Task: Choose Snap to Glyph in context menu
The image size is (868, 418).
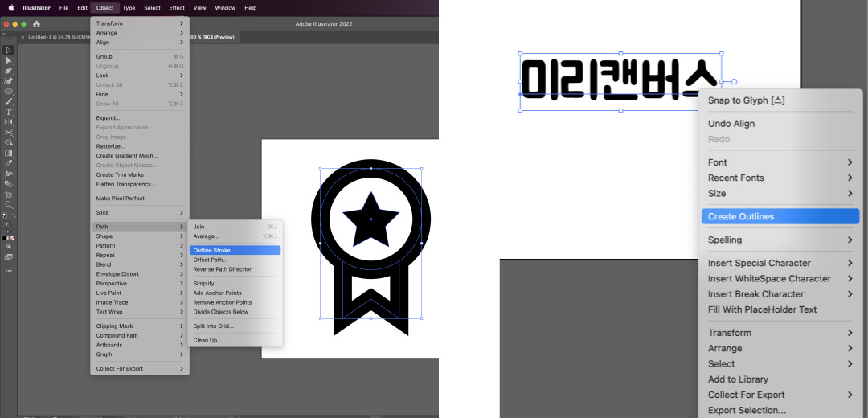Action: tap(780, 100)
